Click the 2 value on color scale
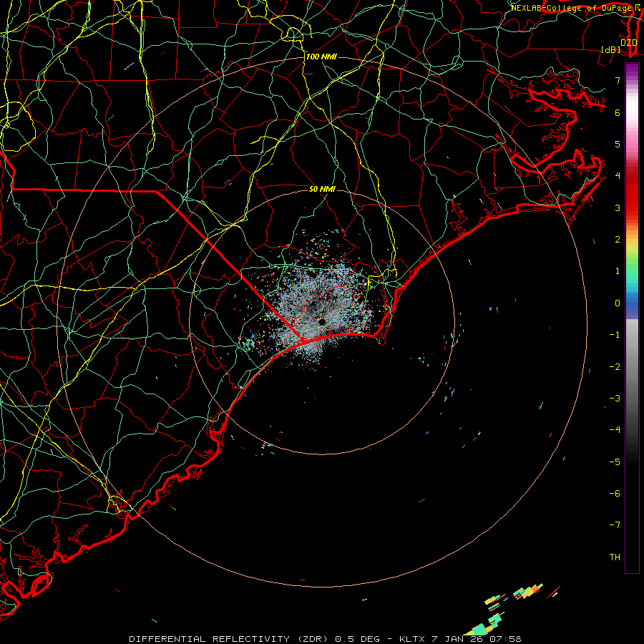This screenshot has width=644, height=644. pyautogui.click(x=618, y=240)
